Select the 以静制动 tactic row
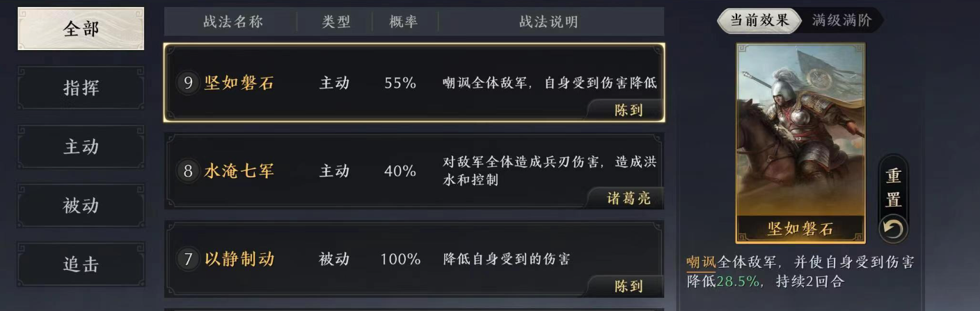Image resolution: width=980 pixels, height=311 pixels. pos(413,259)
